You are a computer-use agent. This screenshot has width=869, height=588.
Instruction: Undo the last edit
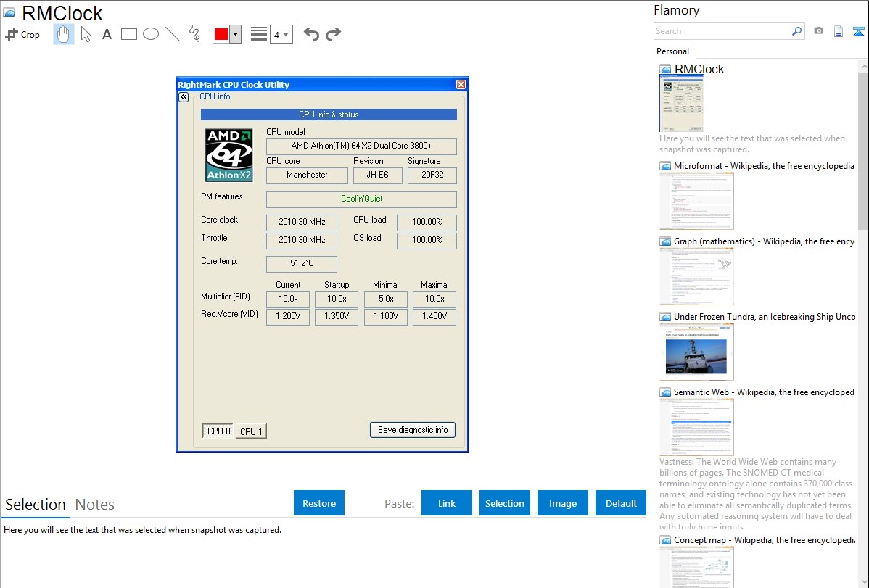pos(311,34)
